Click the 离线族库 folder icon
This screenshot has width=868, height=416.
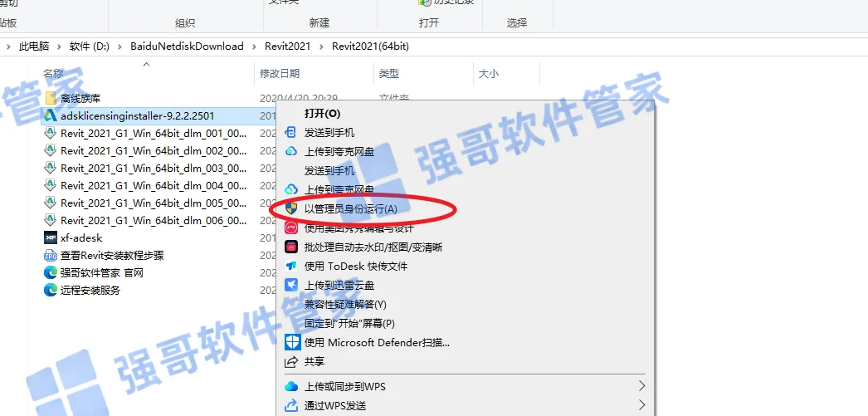(51, 99)
